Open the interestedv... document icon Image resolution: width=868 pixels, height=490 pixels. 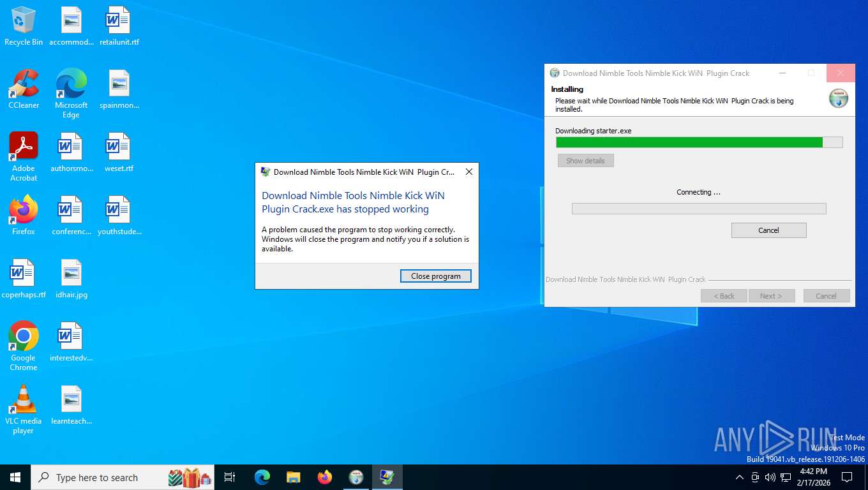pyautogui.click(x=71, y=343)
